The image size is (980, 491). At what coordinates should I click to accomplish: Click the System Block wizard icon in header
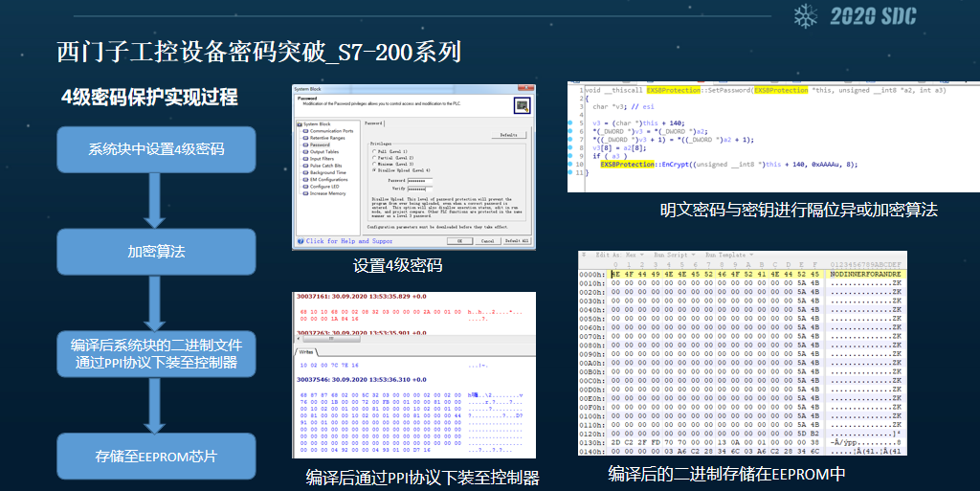(521, 105)
